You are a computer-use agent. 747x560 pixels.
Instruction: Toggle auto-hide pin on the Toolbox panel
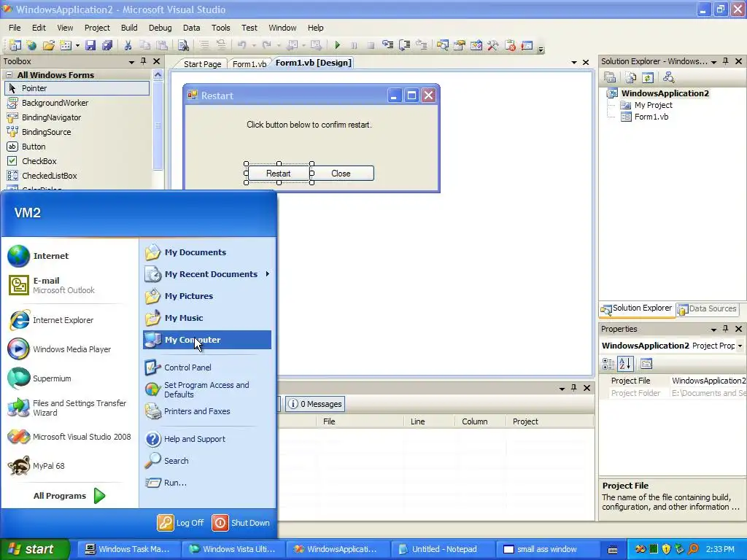click(x=144, y=61)
